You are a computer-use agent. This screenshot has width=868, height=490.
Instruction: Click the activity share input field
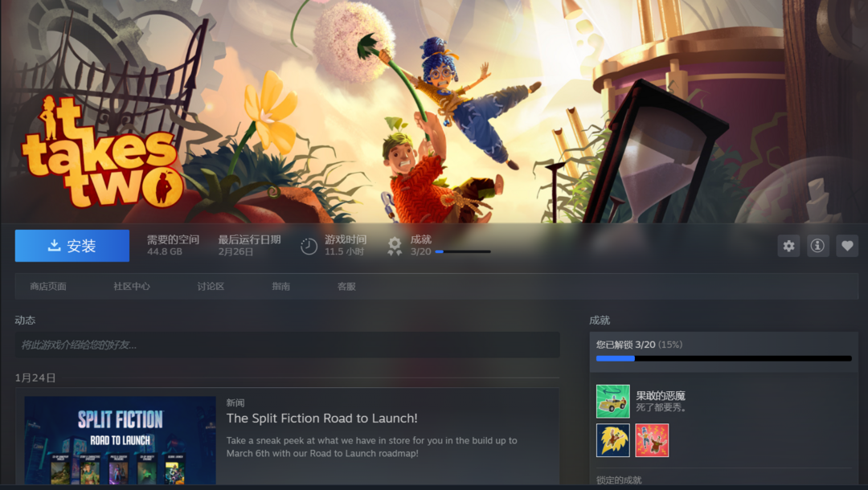tap(287, 345)
